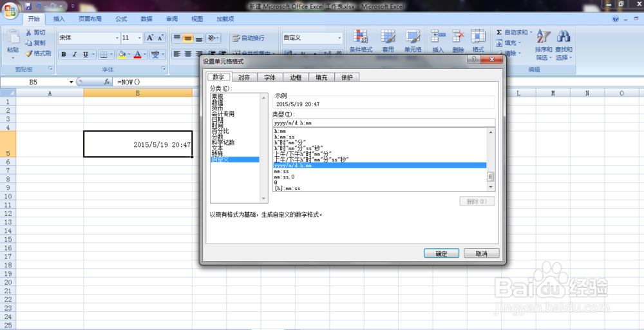Open the Clipboard group dialog launcher

[x=50, y=68]
